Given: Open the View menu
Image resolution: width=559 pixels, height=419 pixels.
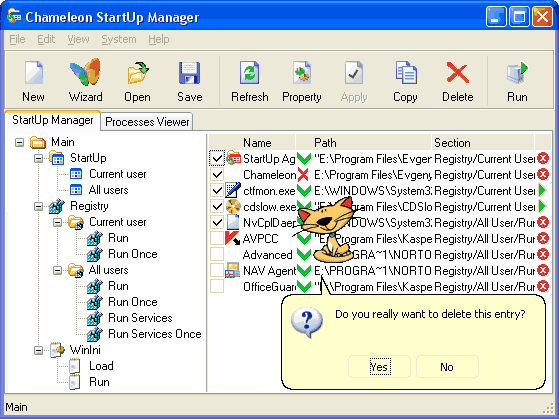Looking at the screenshot, I should click(78, 39).
